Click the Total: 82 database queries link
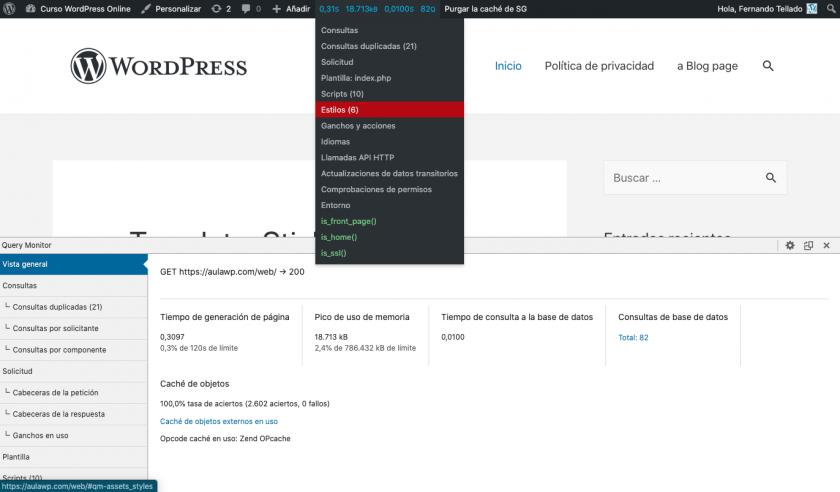Viewport: 840px width, 492px height. point(633,337)
